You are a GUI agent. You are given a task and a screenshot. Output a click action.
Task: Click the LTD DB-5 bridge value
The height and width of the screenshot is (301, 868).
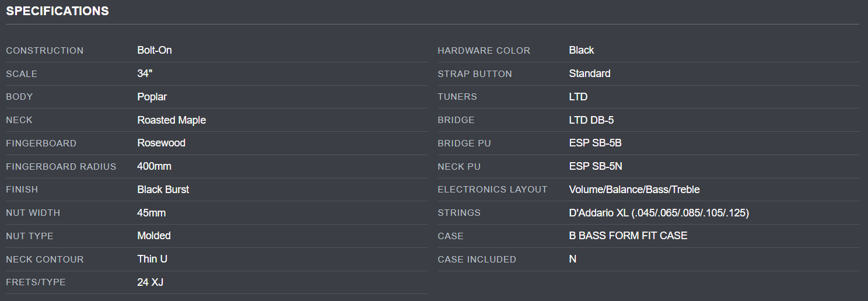(x=591, y=120)
